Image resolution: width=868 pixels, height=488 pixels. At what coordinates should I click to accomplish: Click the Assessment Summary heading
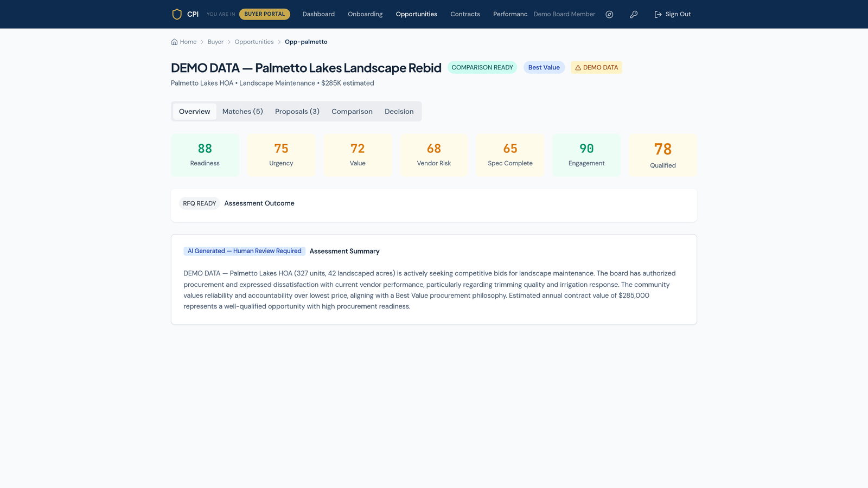tap(344, 251)
